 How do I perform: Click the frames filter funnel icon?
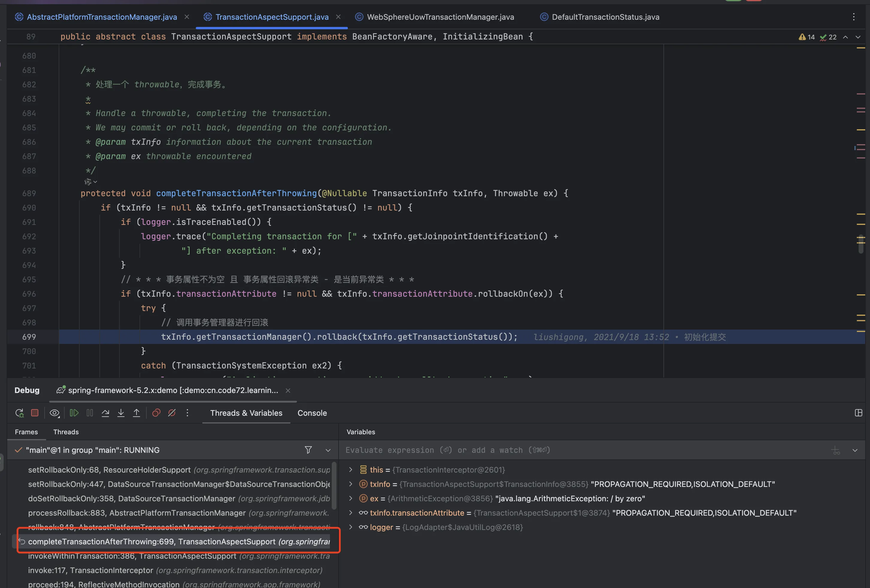click(x=308, y=450)
